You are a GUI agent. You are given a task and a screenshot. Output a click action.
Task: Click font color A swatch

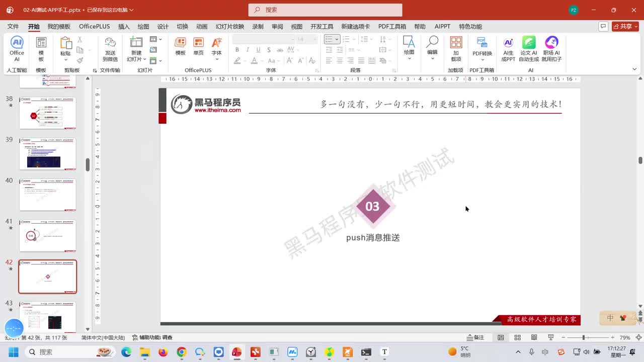[x=255, y=60]
